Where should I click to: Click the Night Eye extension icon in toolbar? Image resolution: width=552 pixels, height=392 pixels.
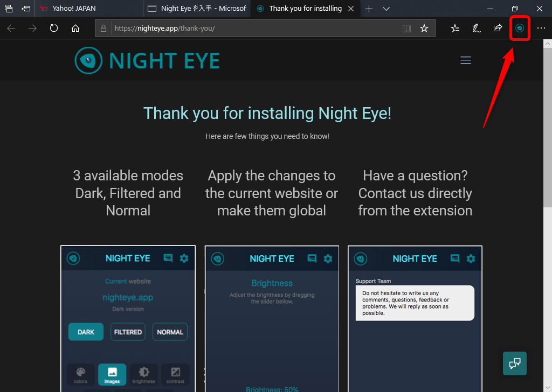click(x=520, y=29)
